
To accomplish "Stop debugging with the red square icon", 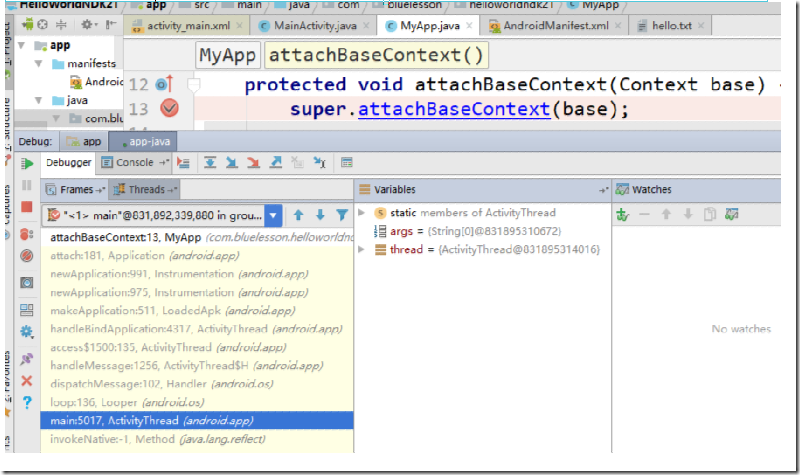I will coord(27,207).
